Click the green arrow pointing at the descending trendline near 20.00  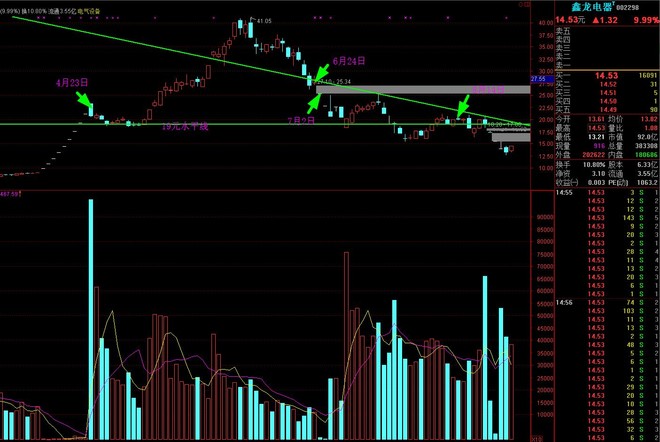pyautogui.click(x=463, y=105)
